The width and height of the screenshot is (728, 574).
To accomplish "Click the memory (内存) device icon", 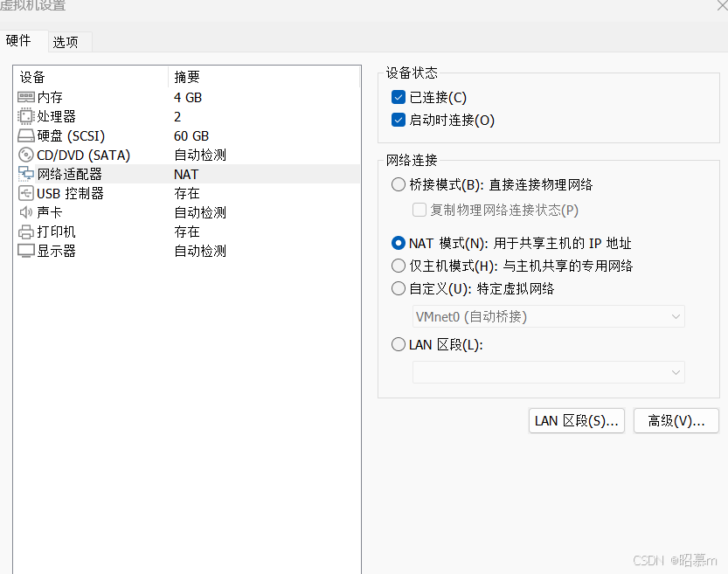I will pos(25,97).
